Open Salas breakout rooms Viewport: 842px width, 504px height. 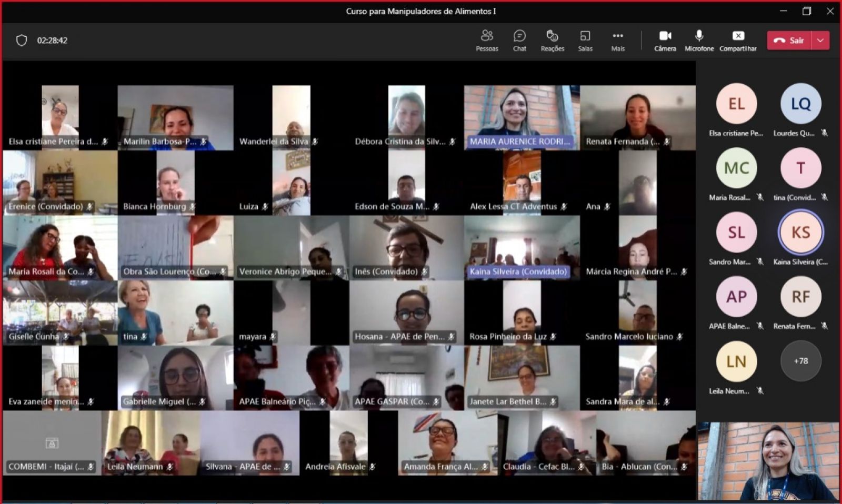(x=585, y=40)
